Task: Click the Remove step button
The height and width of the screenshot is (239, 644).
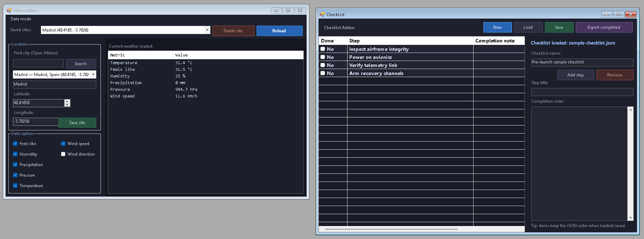Action: (615, 75)
